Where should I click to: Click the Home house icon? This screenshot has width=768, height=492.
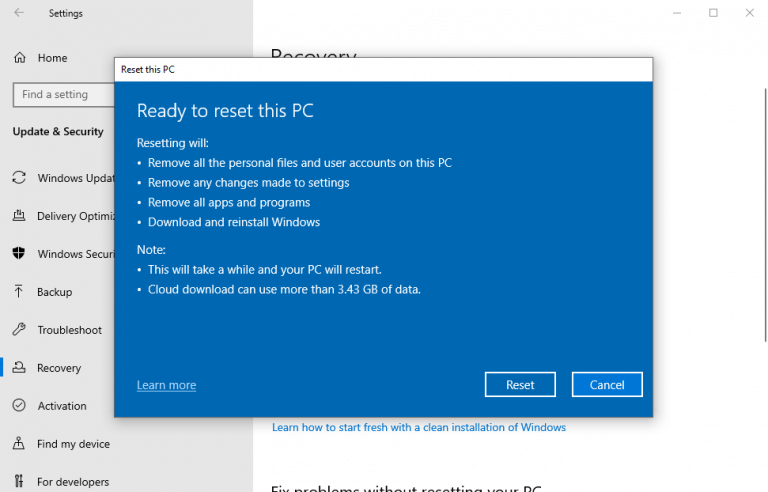point(20,58)
